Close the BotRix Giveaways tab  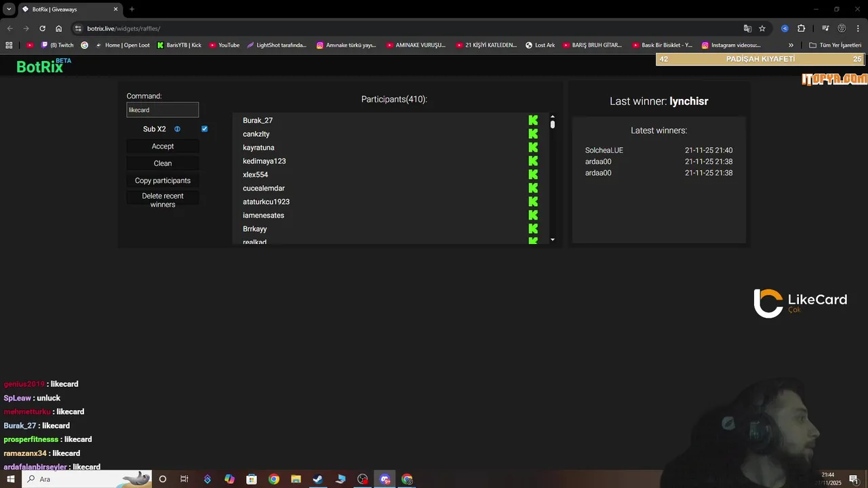click(x=116, y=9)
